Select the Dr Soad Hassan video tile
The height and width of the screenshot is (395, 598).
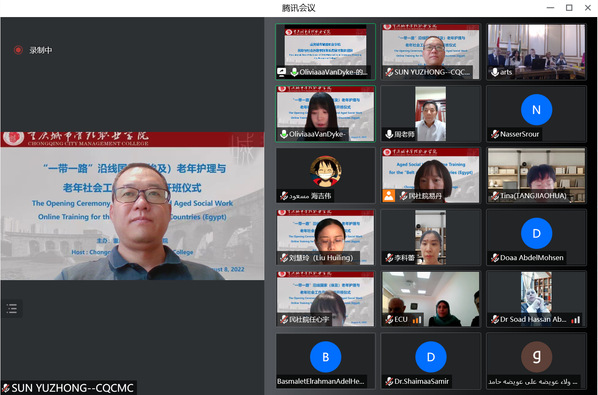(536, 299)
